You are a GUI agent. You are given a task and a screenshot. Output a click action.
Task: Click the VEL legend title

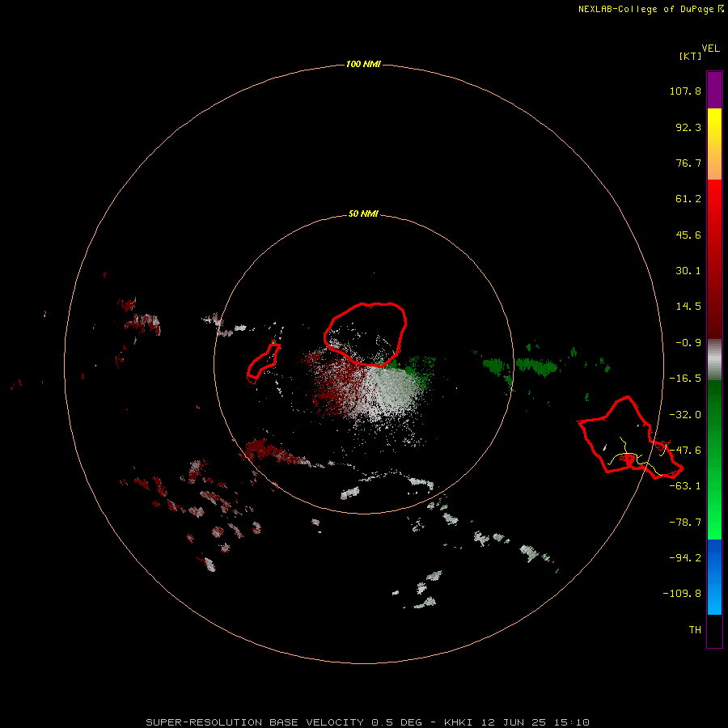coord(710,49)
